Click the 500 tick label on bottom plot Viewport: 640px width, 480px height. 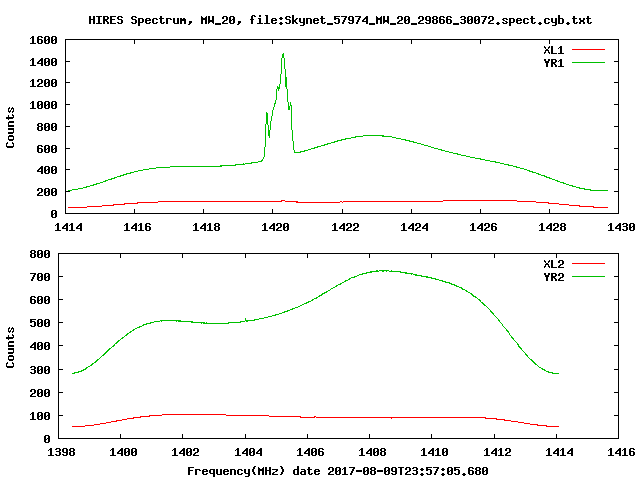click(40, 323)
